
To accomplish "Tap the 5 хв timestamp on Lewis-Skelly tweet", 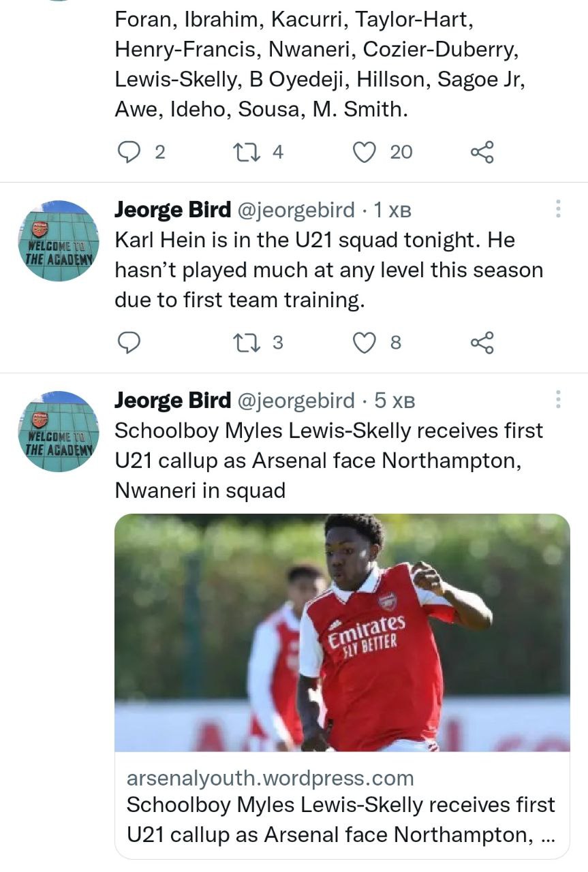I will [395, 401].
